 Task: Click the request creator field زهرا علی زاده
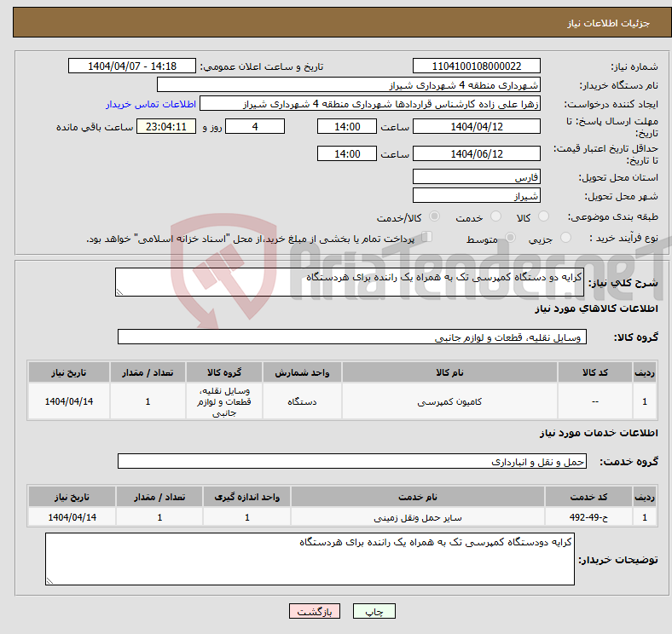point(370,104)
